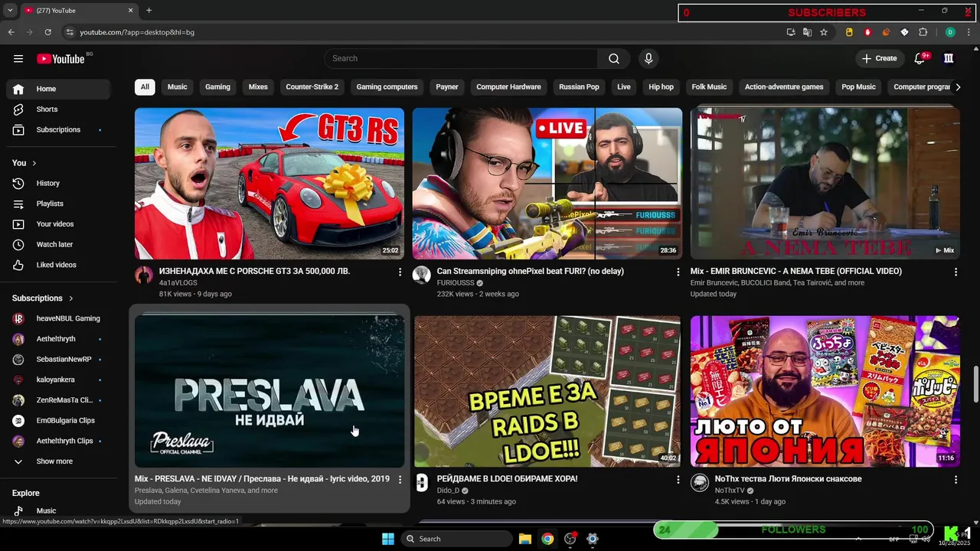Open the Chrome extensions puzzle icon
Screen dimensions: 980x551
923,32
